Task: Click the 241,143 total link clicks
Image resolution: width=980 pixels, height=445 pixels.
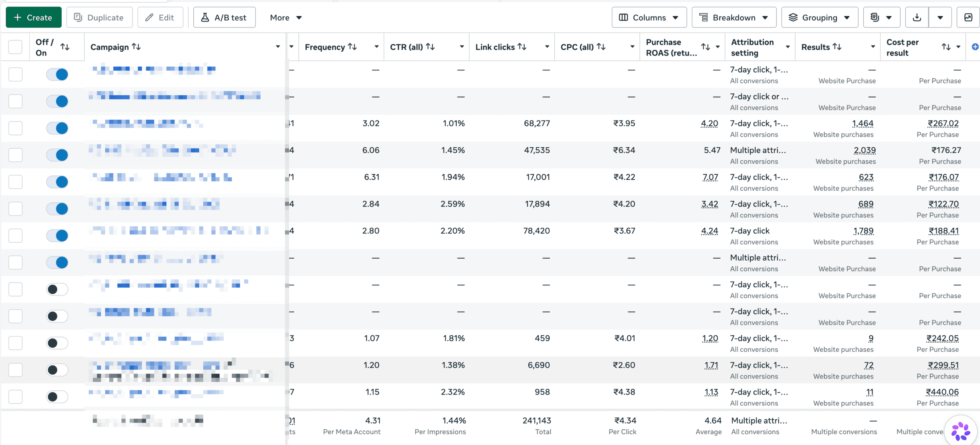Action: pos(537,421)
